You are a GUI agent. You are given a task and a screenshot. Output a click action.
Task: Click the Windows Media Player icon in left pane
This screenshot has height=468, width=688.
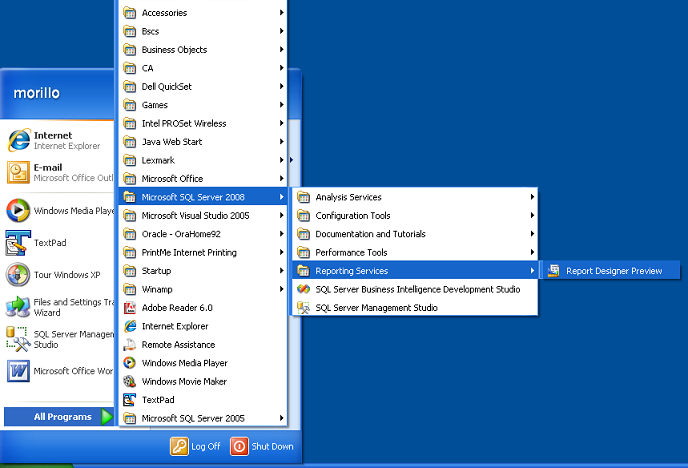(18, 210)
